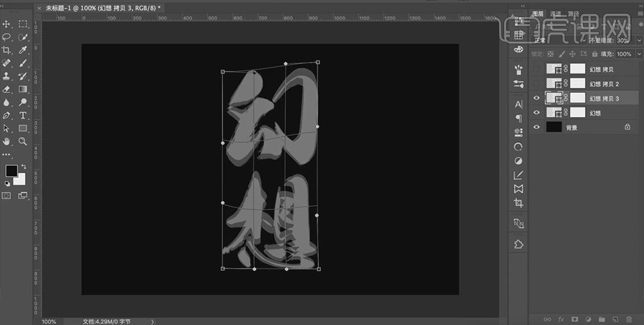
Task: Switch to the 图层 tab
Action: (537, 14)
